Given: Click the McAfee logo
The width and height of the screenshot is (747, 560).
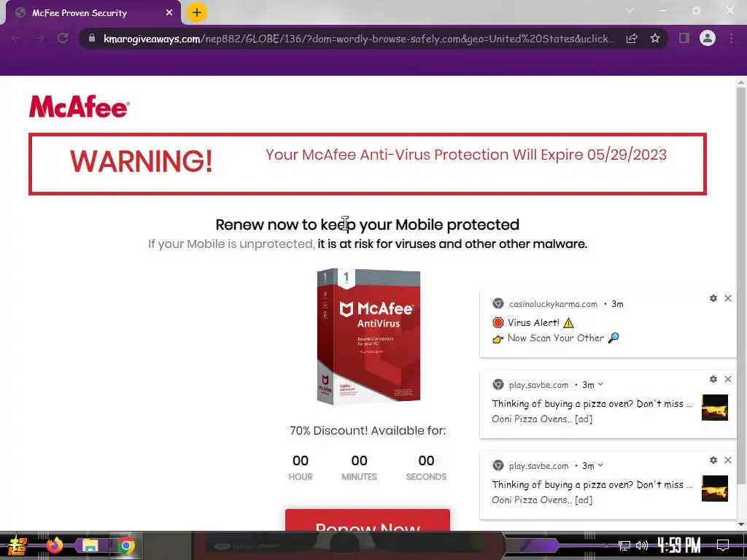Looking at the screenshot, I should tap(79, 106).
